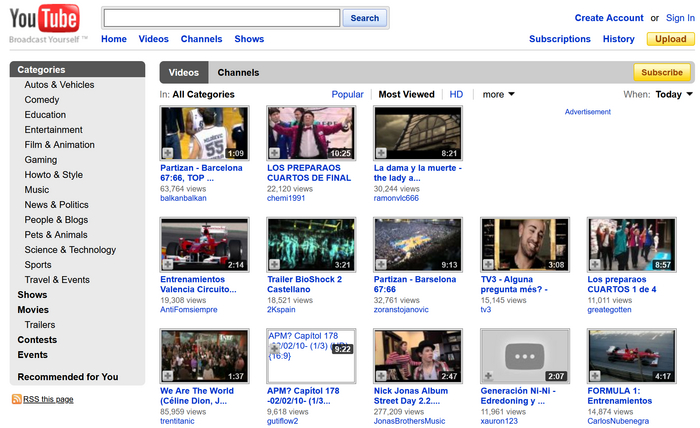
Task: Add Partizan - Barcelona 67:66 TOP video to queue
Action: 167,153
